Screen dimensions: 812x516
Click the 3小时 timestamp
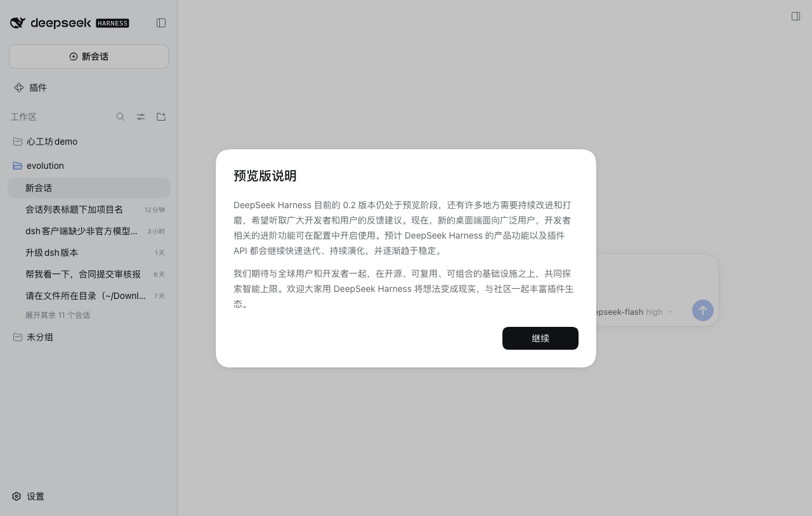pos(156,232)
